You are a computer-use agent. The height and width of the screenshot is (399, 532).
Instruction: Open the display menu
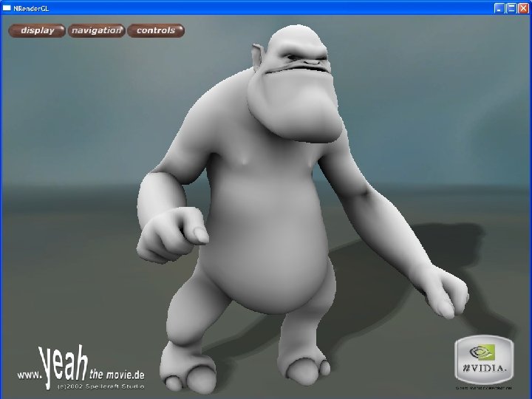[x=37, y=30]
